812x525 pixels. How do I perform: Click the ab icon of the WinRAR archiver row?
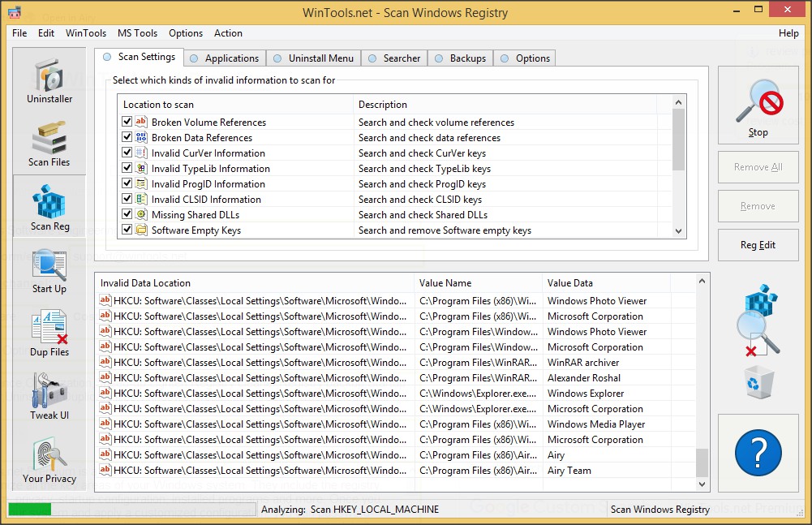pyautogui.click(x=105, y=362)
